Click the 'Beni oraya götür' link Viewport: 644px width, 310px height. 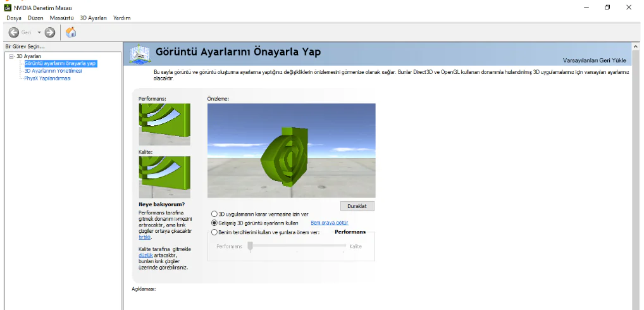tap(328, 223)
